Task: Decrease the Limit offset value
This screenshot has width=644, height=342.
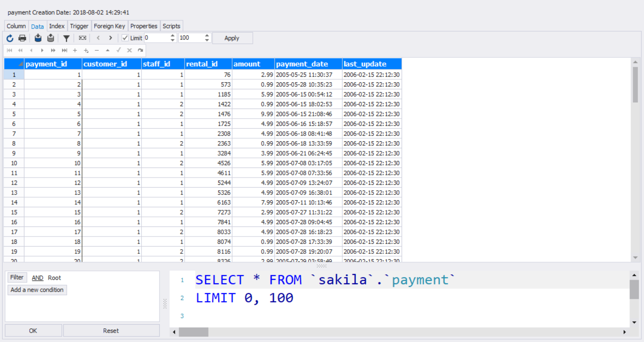Action: (x=172, y=40)
